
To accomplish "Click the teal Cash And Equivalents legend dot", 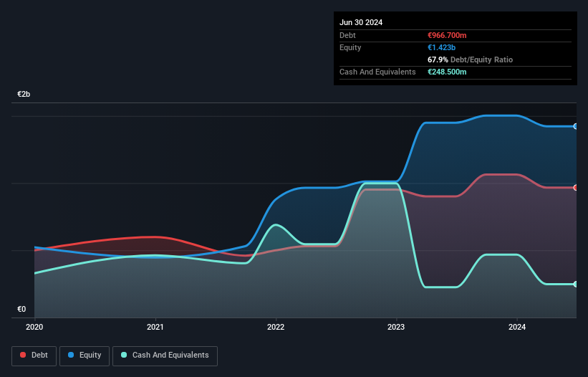I will [x=124, y=355].
